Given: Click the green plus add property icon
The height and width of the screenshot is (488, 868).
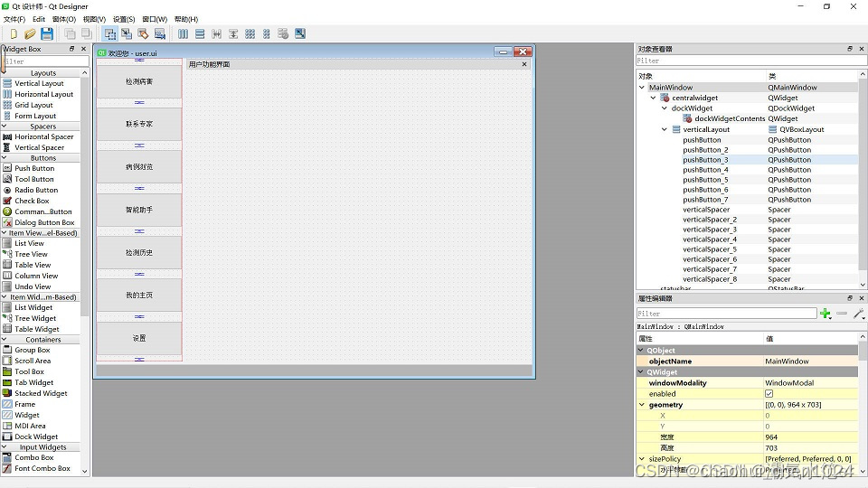Looking at the screenshot, I should [x=826, y=314].
